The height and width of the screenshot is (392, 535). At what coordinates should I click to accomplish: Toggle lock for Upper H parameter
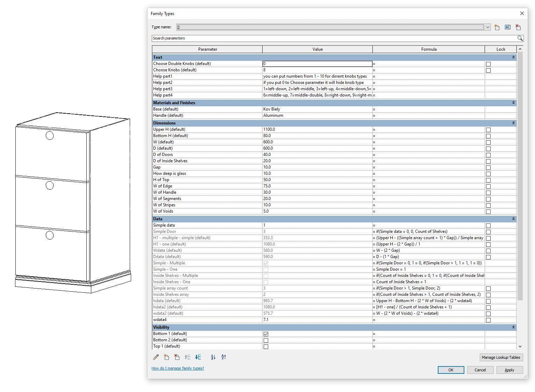coord(488,130)
